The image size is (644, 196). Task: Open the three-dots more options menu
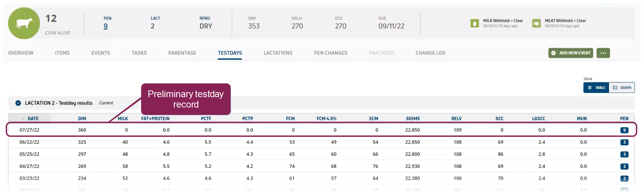pyautogui.click(x=603, y=53)
